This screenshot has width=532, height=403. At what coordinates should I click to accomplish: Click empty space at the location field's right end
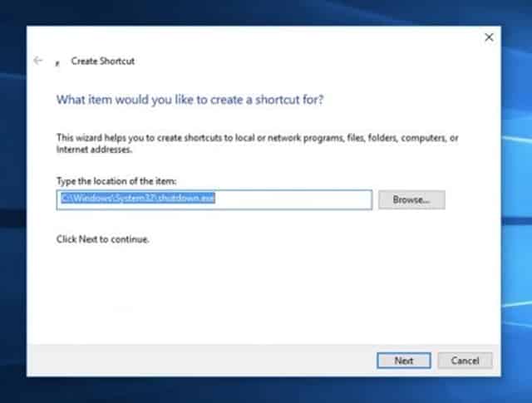332,199
